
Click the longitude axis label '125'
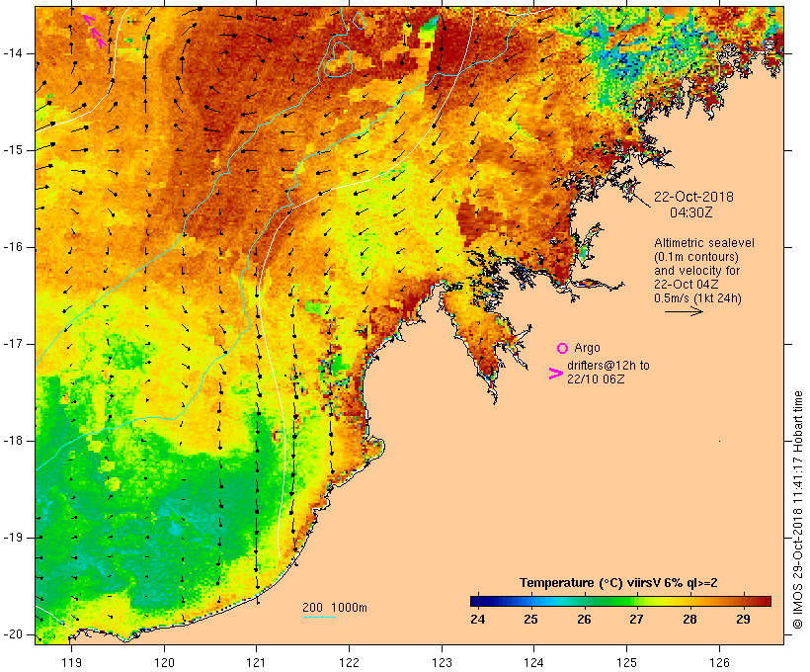[x=626, y=662]
